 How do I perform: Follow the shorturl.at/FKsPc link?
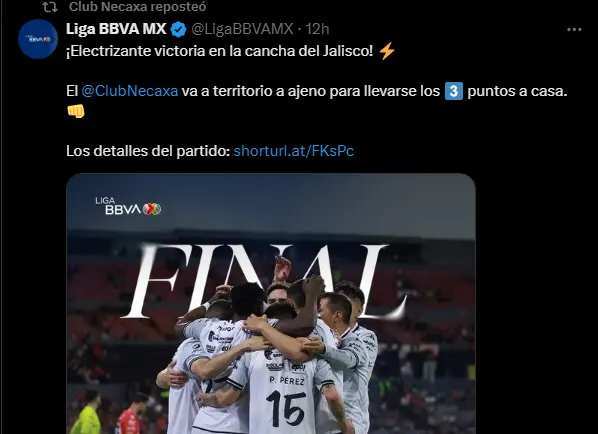(x=294, y=151)
